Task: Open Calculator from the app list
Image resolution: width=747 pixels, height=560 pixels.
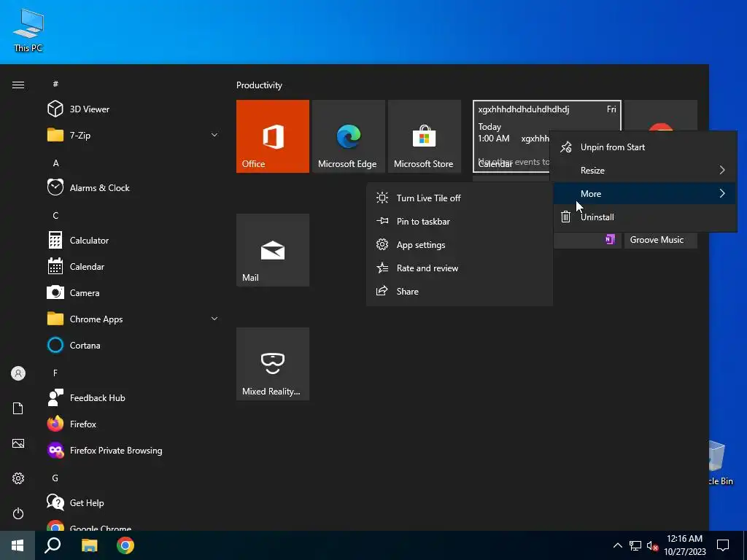Action: (77, 241)
